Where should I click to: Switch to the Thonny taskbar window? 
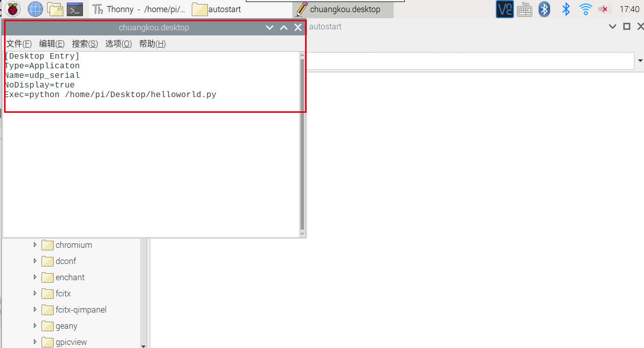[140, 9]
